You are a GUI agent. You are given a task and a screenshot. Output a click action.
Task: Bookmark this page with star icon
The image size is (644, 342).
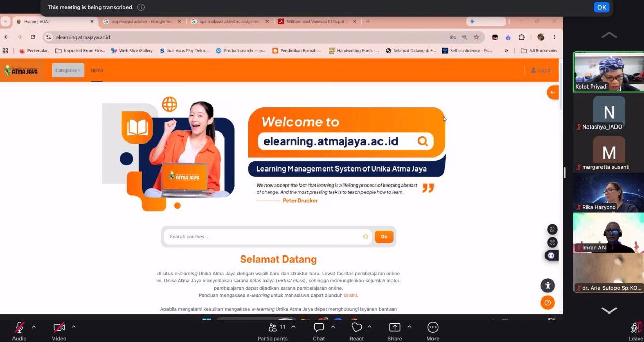point(477,37)
